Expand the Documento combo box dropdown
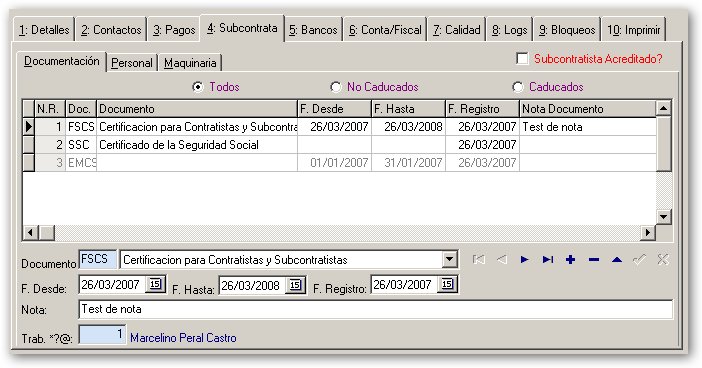 (449, 260)
